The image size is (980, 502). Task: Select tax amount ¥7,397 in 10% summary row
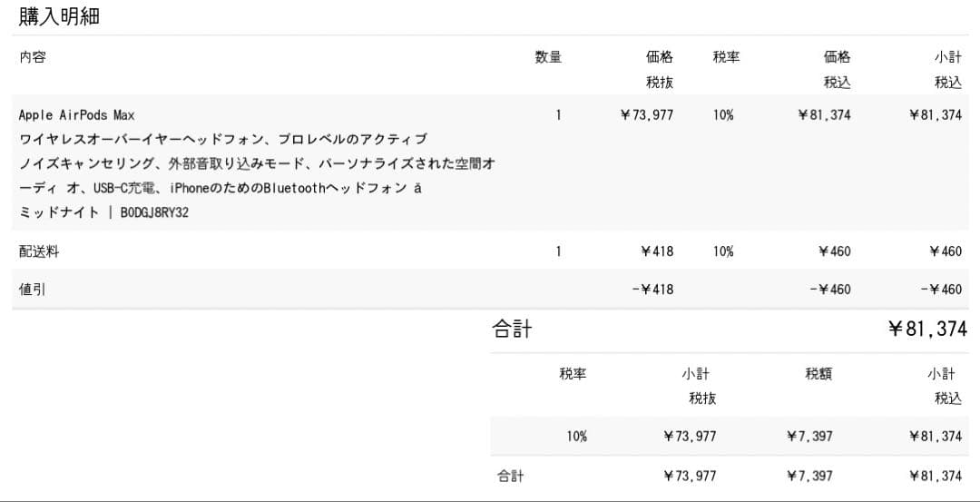click(809, 437)
